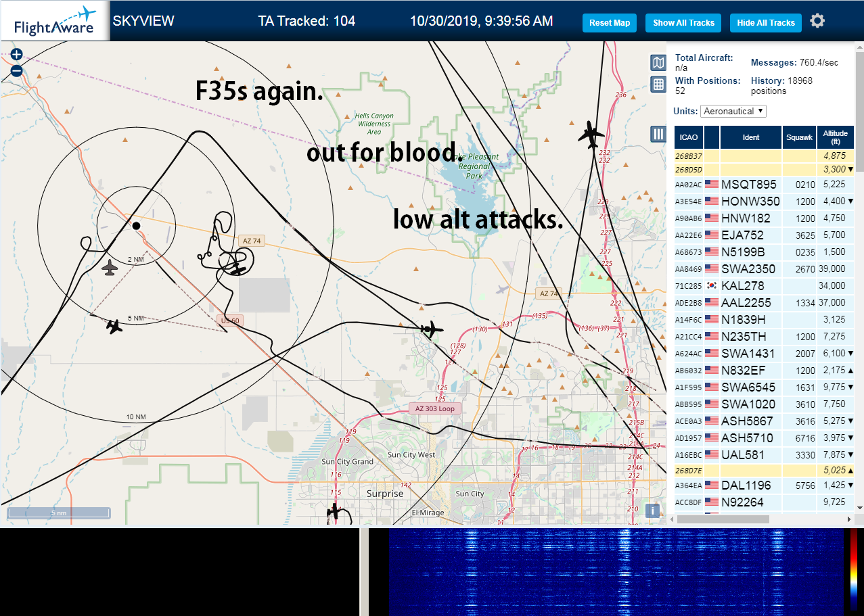Screen dimensions: 864x616
Task: Select aircraft row AAL2255
Action: (x=764, y=302)
